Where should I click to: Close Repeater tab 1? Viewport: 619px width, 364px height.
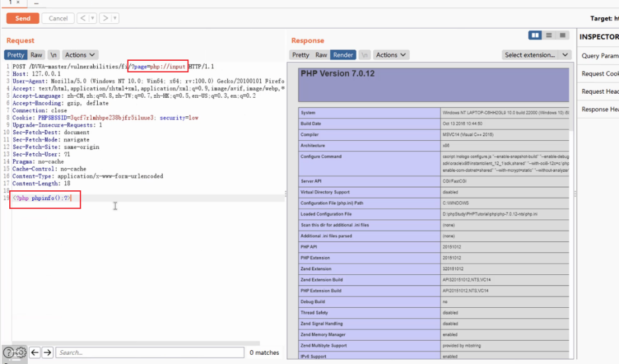tap(18, 3)
